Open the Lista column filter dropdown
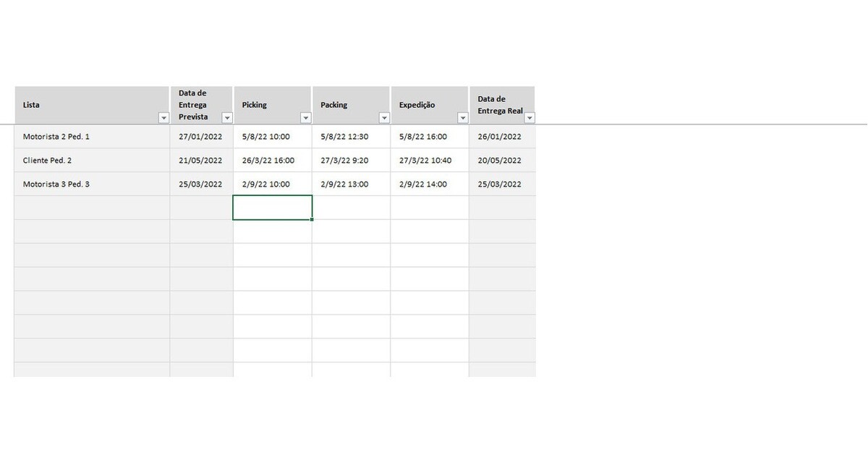 click(x=162, y=118)
